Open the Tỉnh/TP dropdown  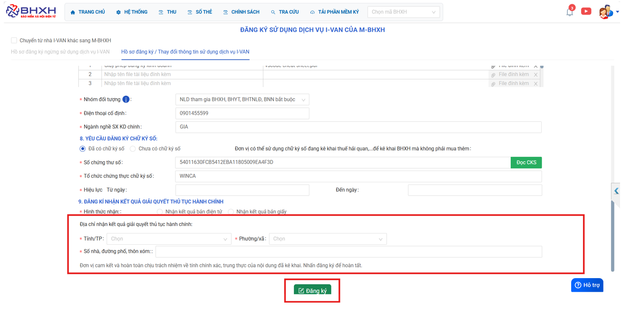169,239
